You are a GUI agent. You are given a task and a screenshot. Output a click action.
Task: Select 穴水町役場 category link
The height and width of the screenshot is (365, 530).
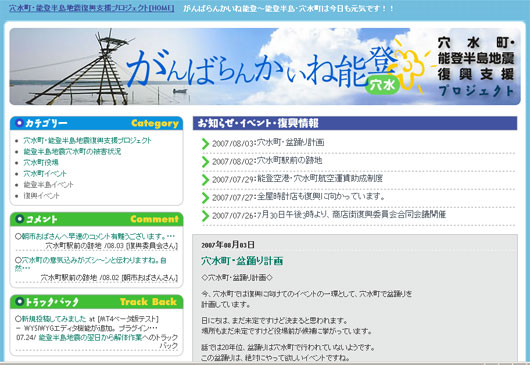[41, 163]
